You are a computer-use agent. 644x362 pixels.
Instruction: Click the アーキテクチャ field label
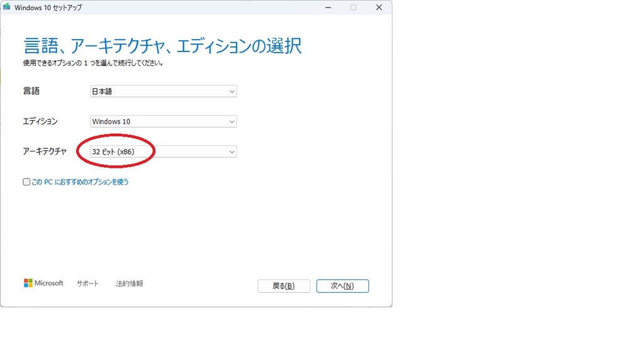tap(45, 151)
